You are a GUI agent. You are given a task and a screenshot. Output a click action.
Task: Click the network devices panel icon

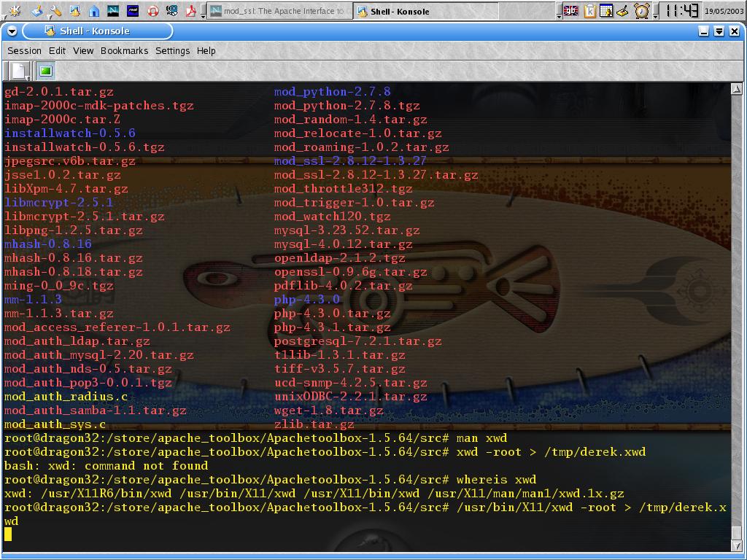(x=172, y=10)
